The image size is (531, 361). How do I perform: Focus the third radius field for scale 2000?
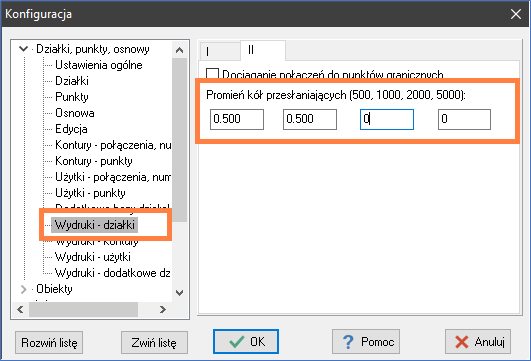387,119
